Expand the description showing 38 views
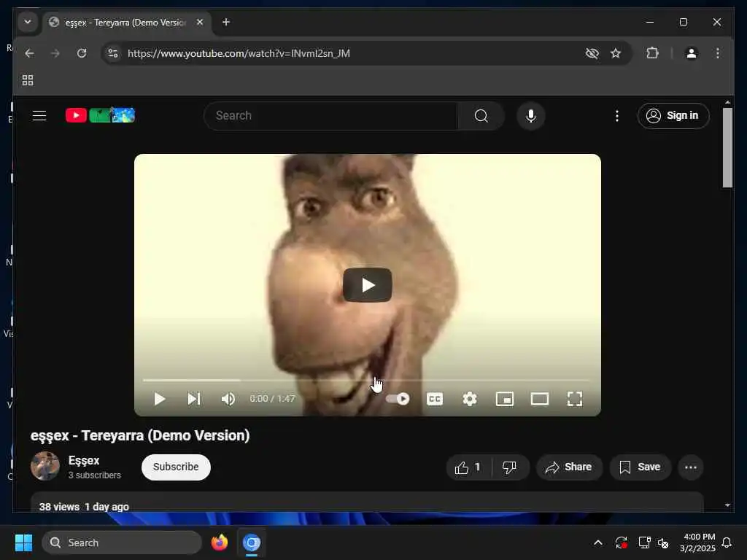This screenshot has height=560, width=747. coord(367,502)
